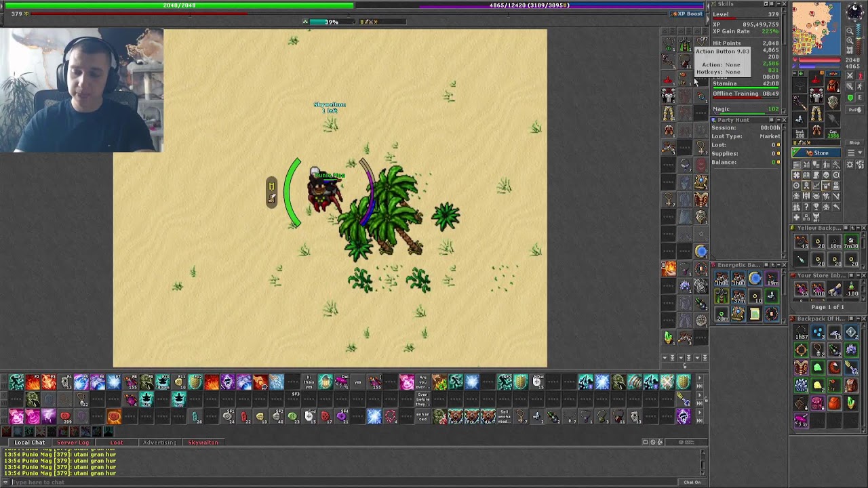Viewport: 868px width, 488px height.
Task: Select the 19m item in Energetic Backpack
Action: pyautogui.click(x=772, y=280)
